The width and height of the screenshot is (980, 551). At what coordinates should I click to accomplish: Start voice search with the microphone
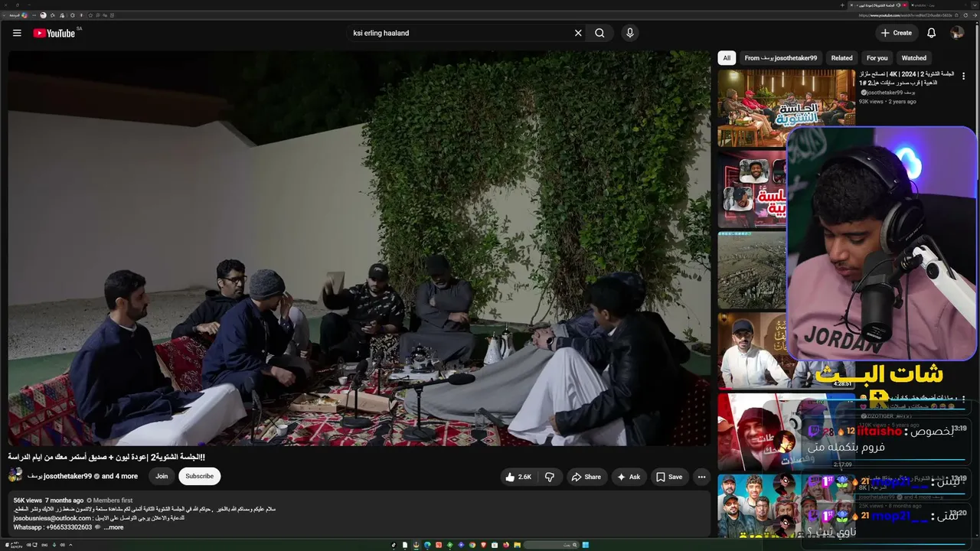point(630,33)
